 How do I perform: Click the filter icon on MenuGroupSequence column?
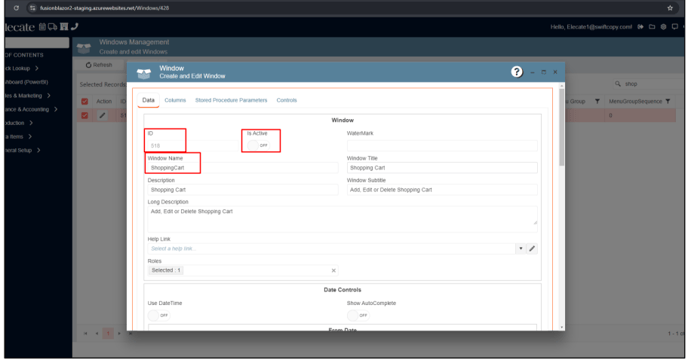point(668,101)
